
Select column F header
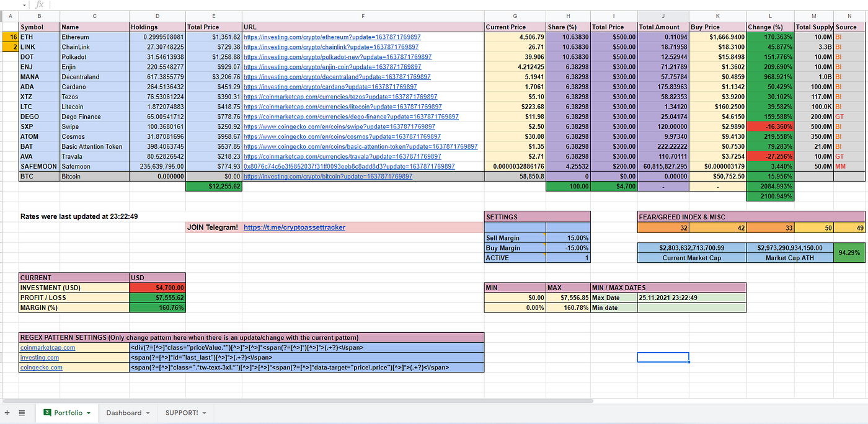[x=363, y=16]
